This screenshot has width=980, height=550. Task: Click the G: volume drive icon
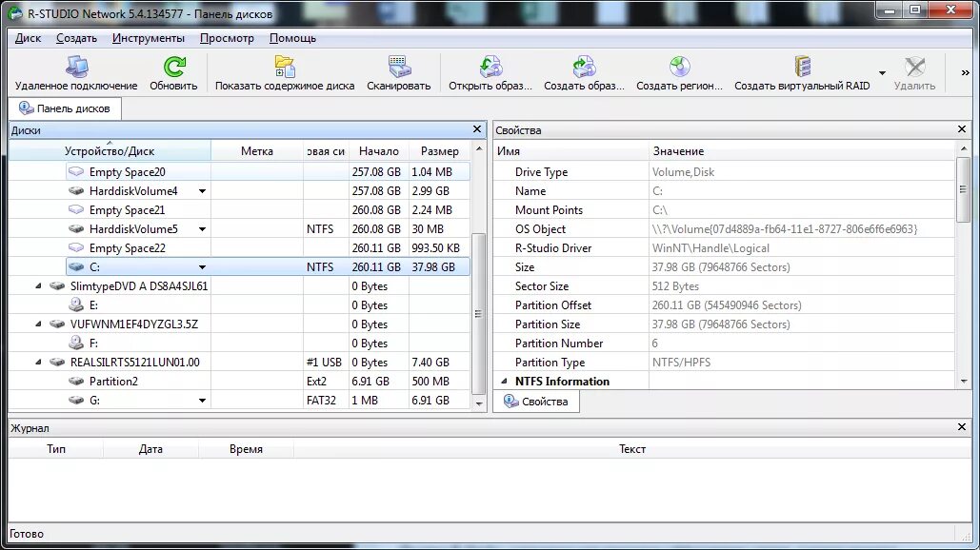point(76,401)
